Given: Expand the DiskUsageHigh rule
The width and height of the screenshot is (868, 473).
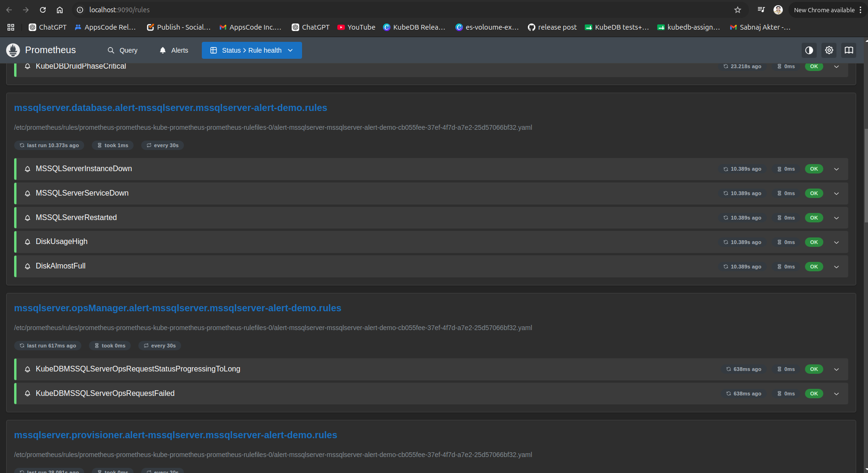Looking at the screenshot, I should tap(836, 243).
